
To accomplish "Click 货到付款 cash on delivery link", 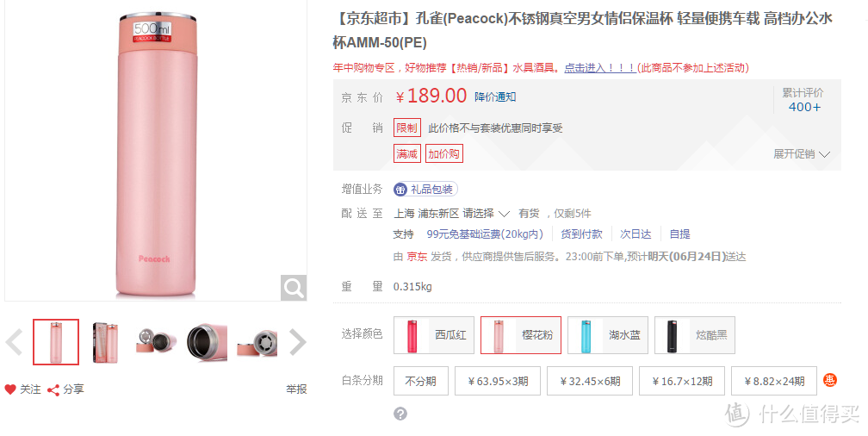I will click(581, 234).
